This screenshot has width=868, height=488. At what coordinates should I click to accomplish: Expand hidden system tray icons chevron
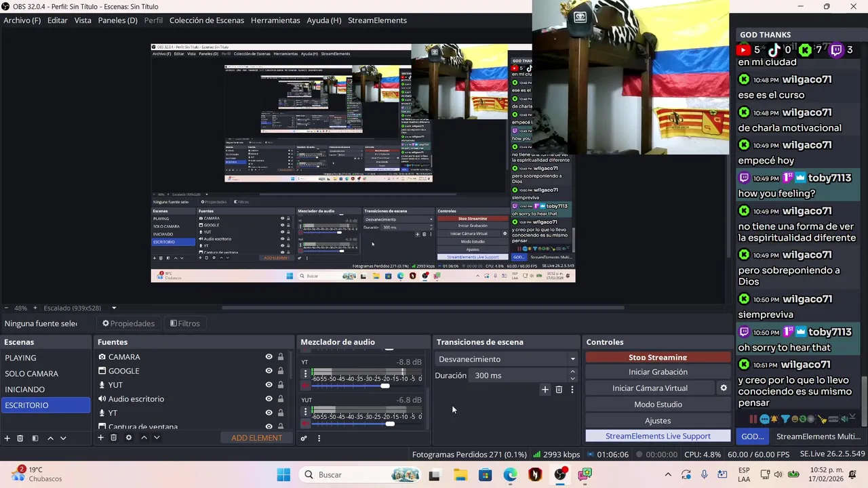coord(668,474)
